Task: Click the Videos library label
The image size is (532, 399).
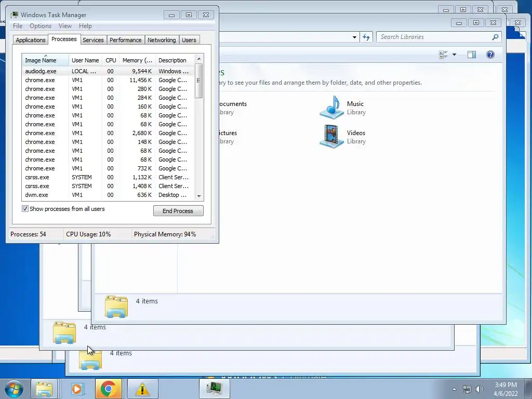Action: click(x=356, y=133)
